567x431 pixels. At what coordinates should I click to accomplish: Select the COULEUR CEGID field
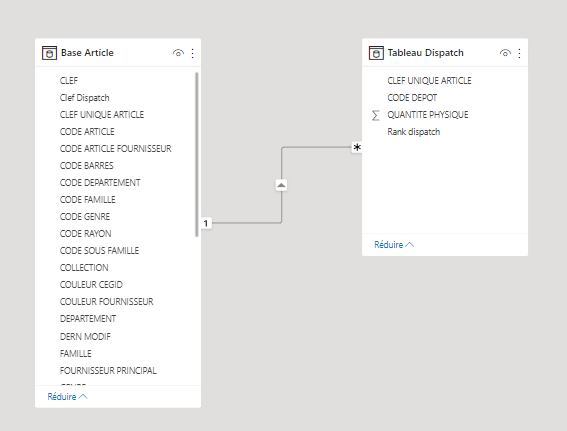click(91, 285)
